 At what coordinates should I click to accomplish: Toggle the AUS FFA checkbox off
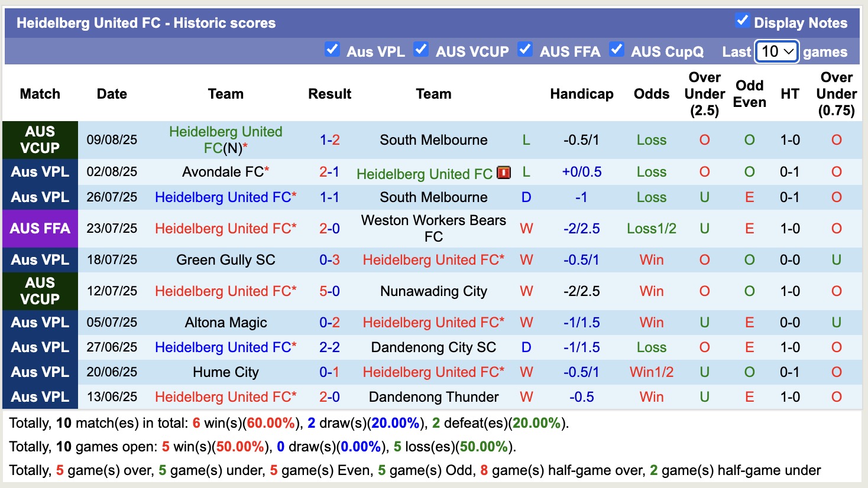(x=525, y=50)
